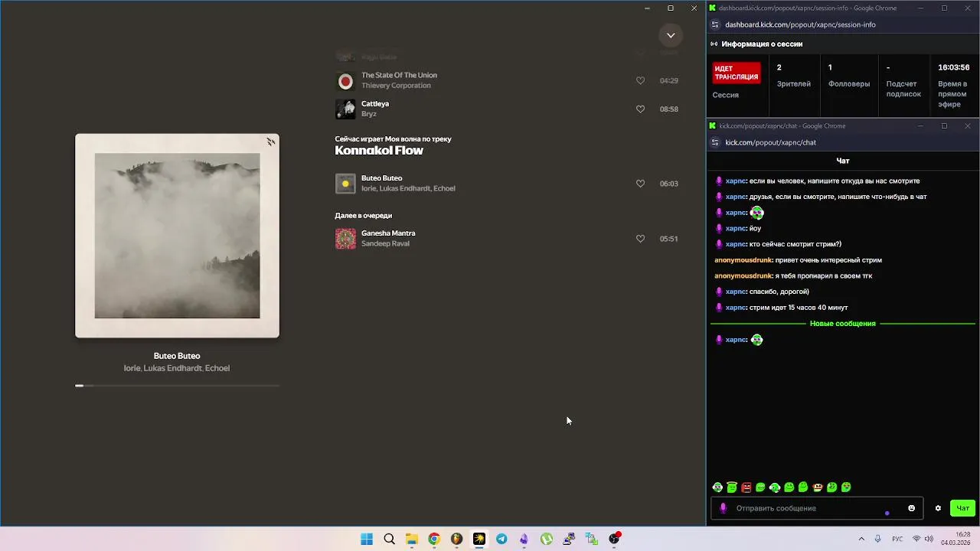Image resolution: width=980 pixels, height=551 pixels.
Task: Insert the monkey emote from quick emotes
Action: [818, 487]
